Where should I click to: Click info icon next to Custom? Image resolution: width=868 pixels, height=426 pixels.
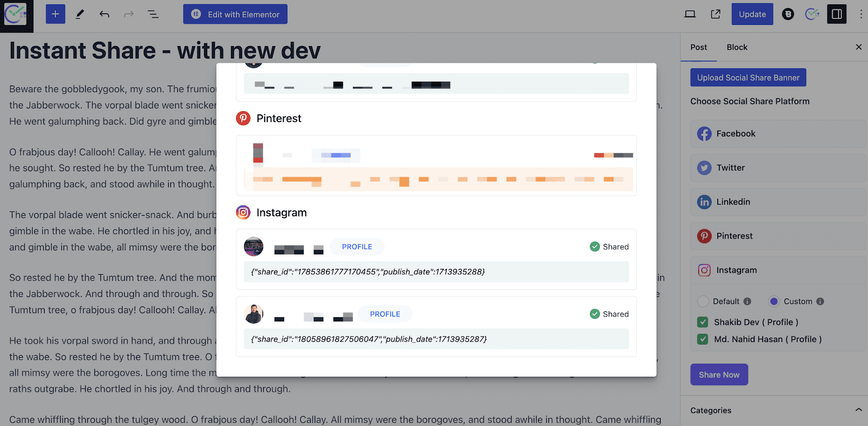point(820,301)
